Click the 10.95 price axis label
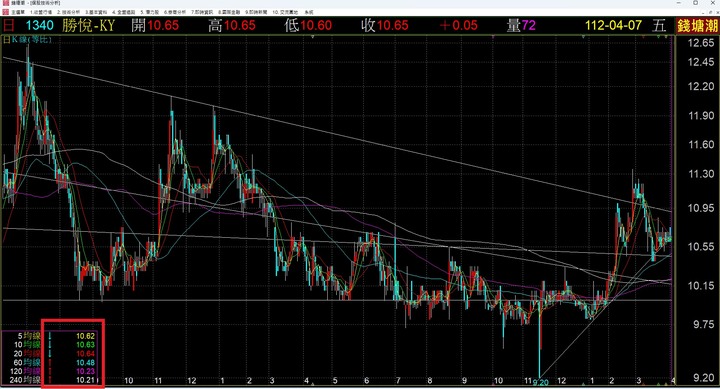 pos(701,208)
